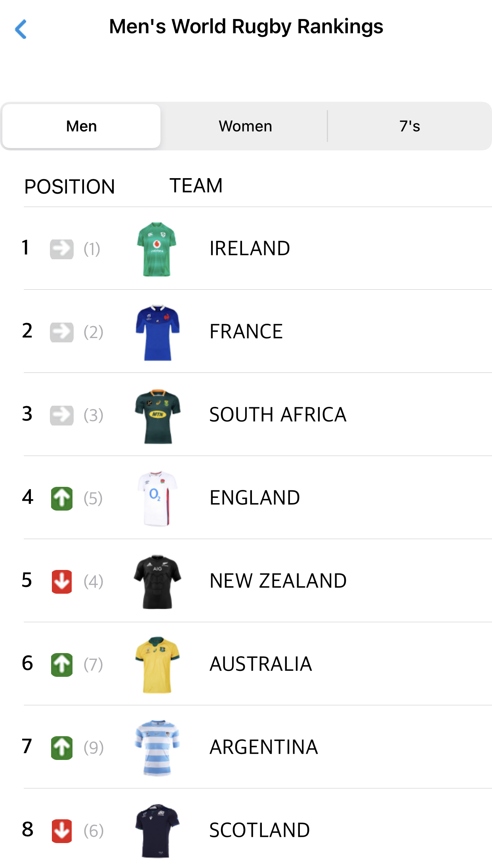Switch to the Women rankings tab
The height and width of the screenshot is (868, 492).
tap(245, 126)
